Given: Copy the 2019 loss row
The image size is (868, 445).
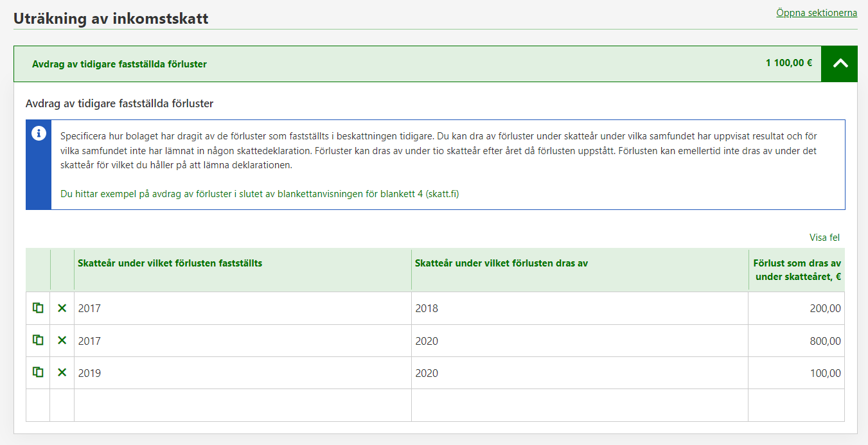Looking at the screenshot, I should point(38,372).
